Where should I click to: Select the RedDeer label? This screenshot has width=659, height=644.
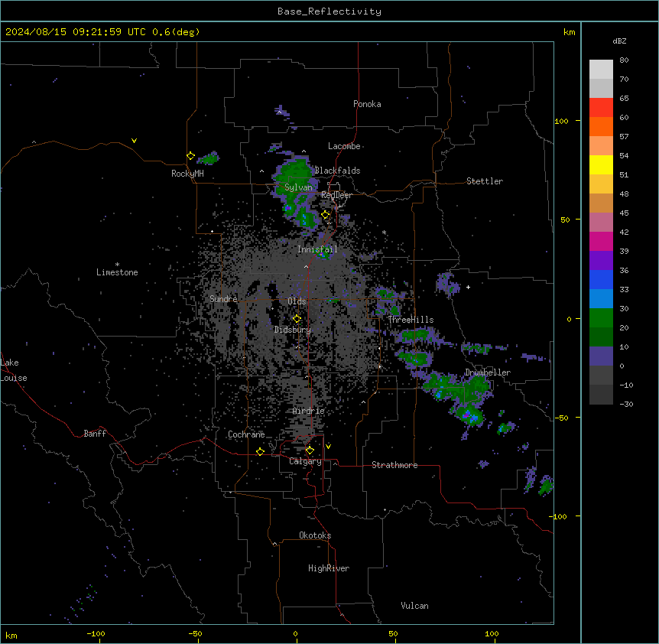click(336, 195)
